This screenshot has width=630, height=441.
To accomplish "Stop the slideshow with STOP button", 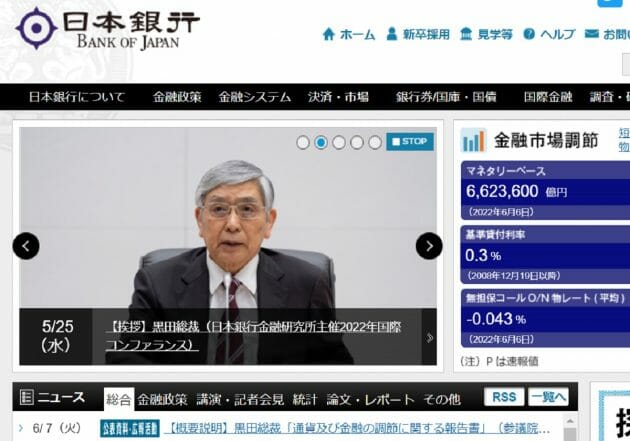I will click(410, 142).
